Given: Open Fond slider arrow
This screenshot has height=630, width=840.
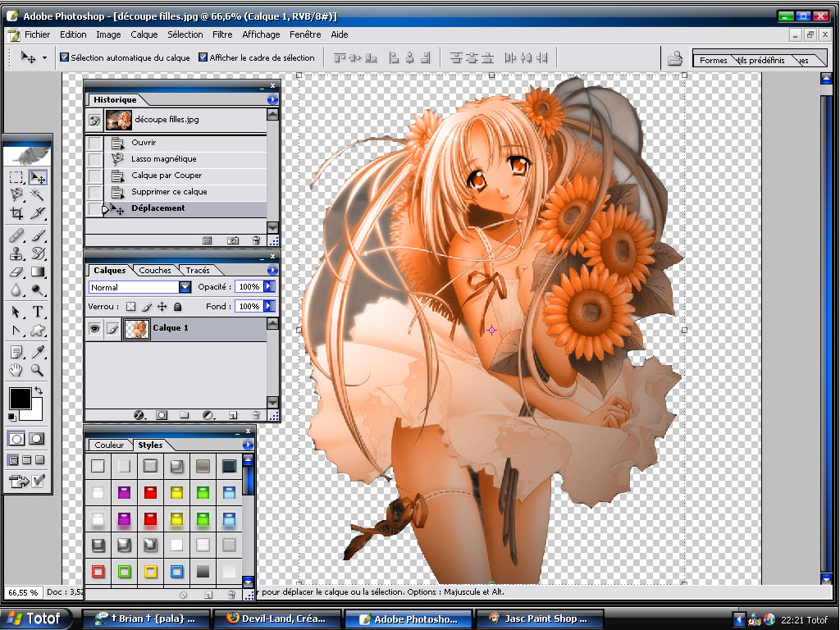Looking at the screenshot, I should (x=269, y=307).
